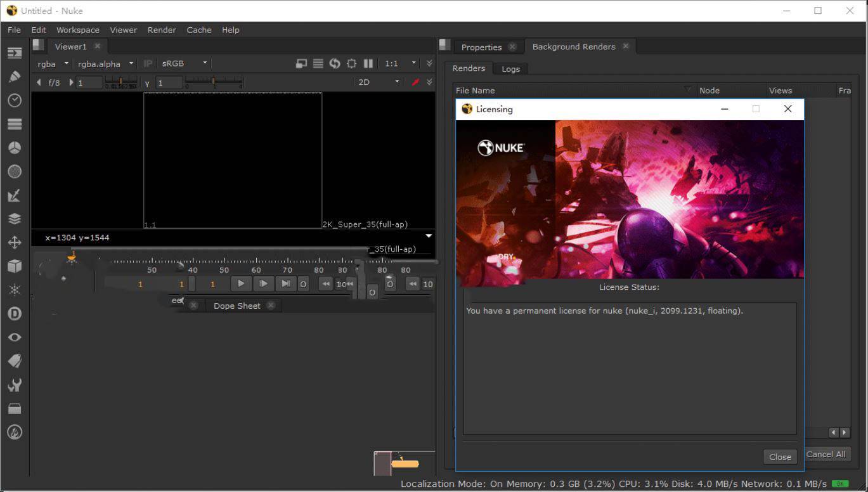The height and width of the screenshot is (492, 868).
Task: Open the 2D view mode dropdown
Action: click(379, 82)
